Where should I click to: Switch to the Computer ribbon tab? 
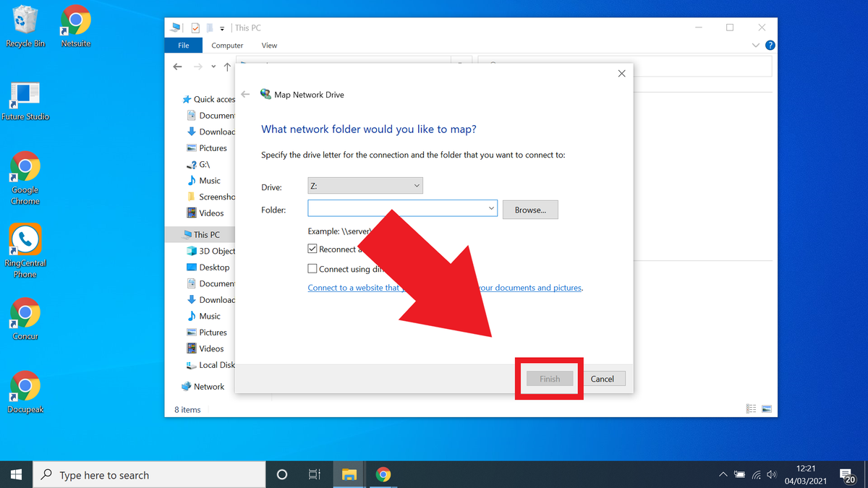(x=226, y=45)
